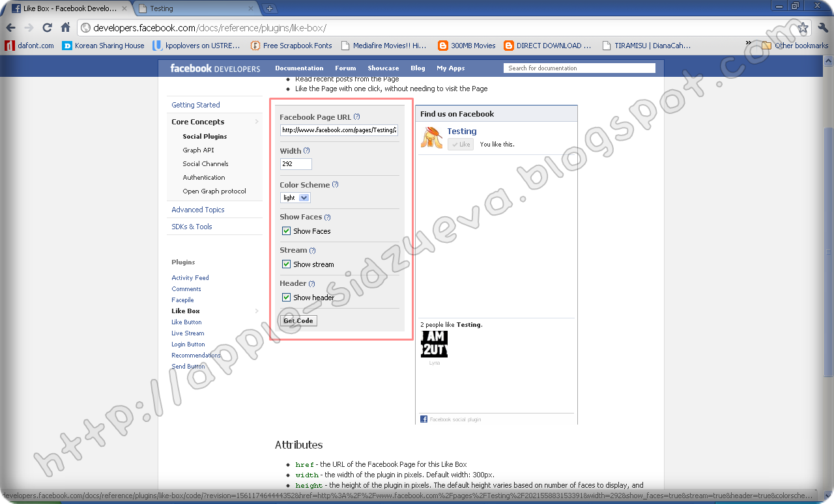Open Comments plugin link
Viewport: 834px width, 504px height.
[x=186, y=289]
